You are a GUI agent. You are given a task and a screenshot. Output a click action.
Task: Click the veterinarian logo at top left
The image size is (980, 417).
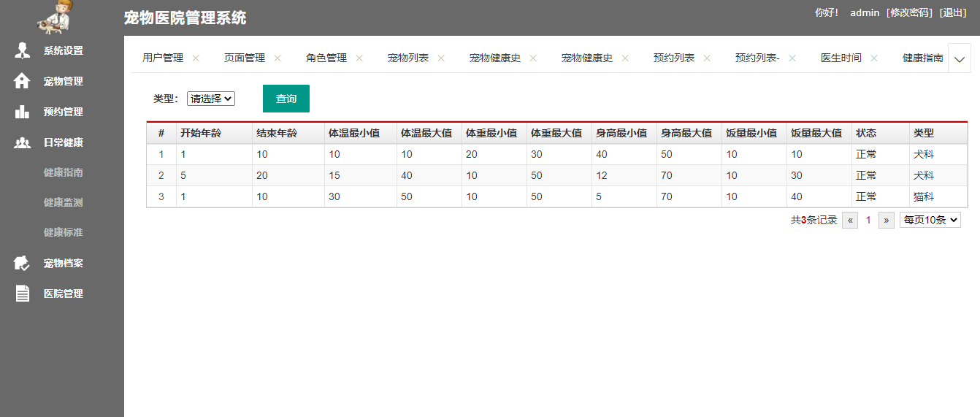pyautogui.click(x=55, y=17)
